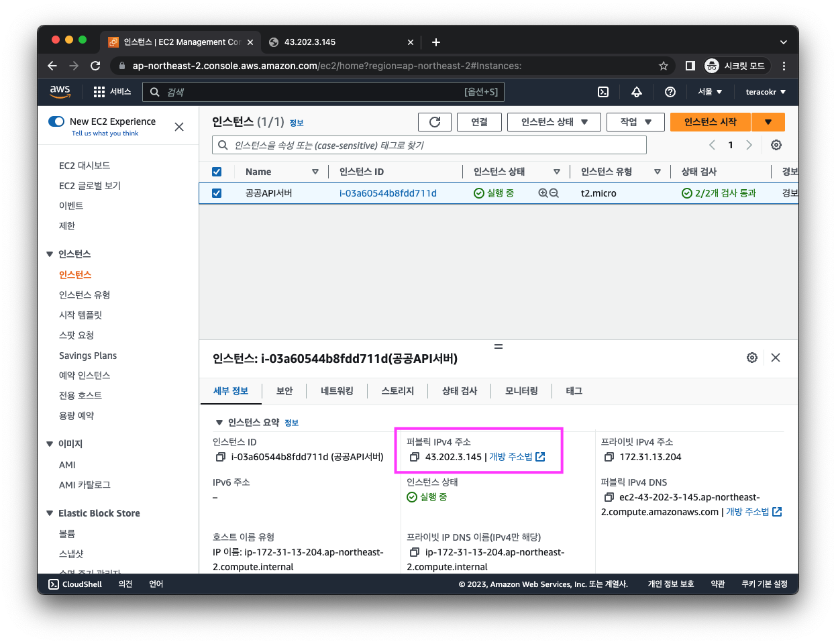The image size is (836, 644).
Task: Open CloudShell from the top navigation icon
Action: click(x=603, y=92)
